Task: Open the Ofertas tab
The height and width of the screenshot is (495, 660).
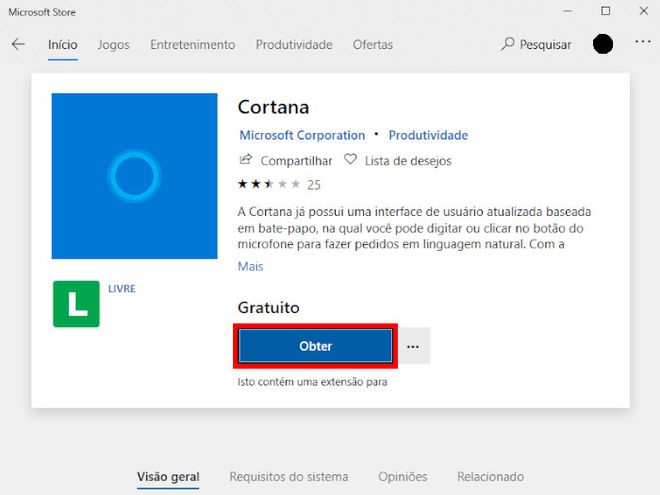Action: [373, 45]
